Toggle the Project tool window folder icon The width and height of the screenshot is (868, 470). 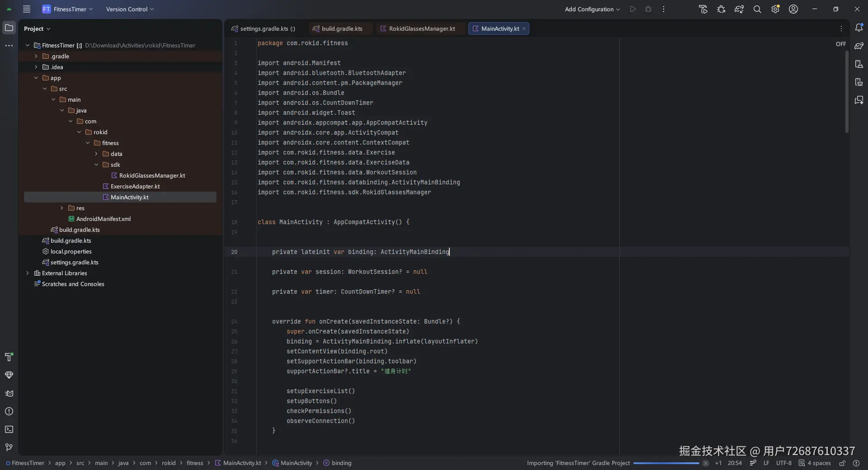pyautogui.click(x=9, y=28)
